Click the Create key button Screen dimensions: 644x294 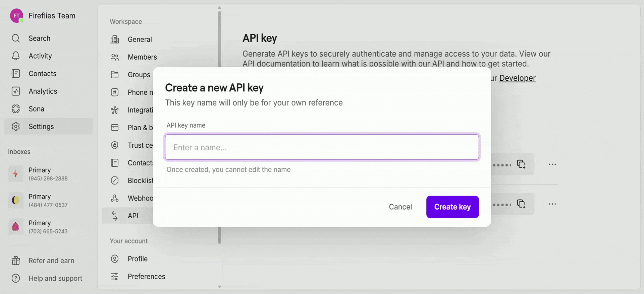[452, 207]
